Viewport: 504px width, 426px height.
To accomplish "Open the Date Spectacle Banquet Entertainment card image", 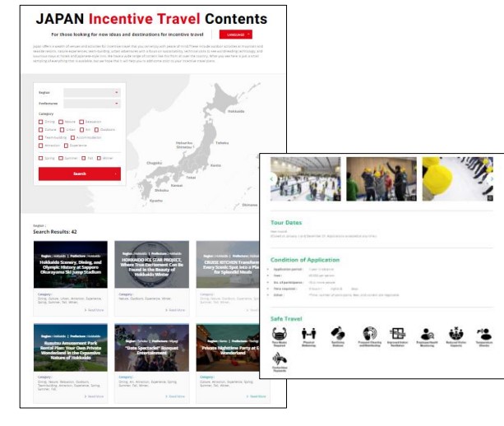I will [x=152, y=348].
